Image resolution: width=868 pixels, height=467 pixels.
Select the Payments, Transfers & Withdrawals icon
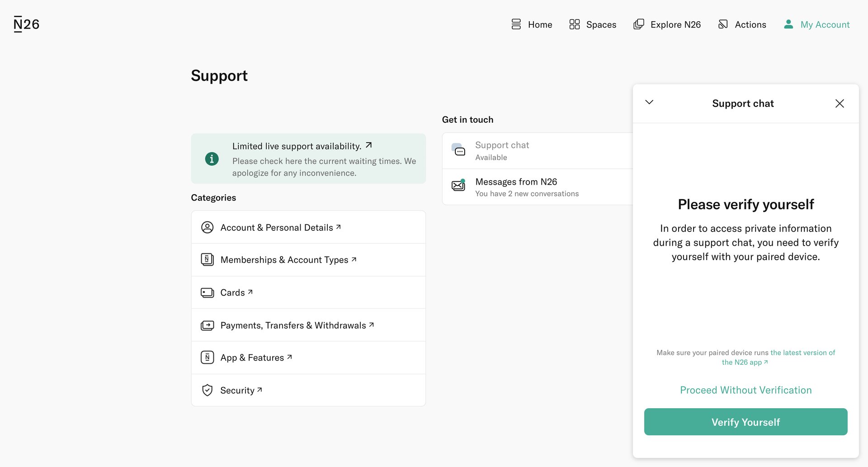click(208, 325)
